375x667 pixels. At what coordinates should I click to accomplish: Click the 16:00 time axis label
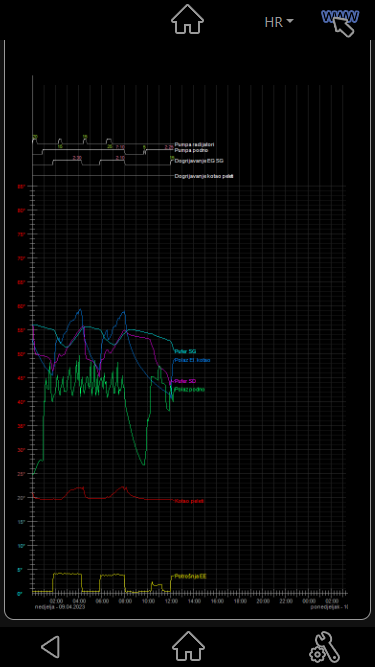point(217,601)
